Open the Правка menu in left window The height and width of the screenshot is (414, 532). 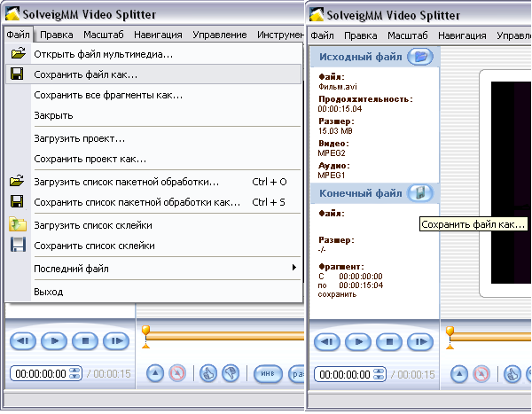[x=57, y=35]
